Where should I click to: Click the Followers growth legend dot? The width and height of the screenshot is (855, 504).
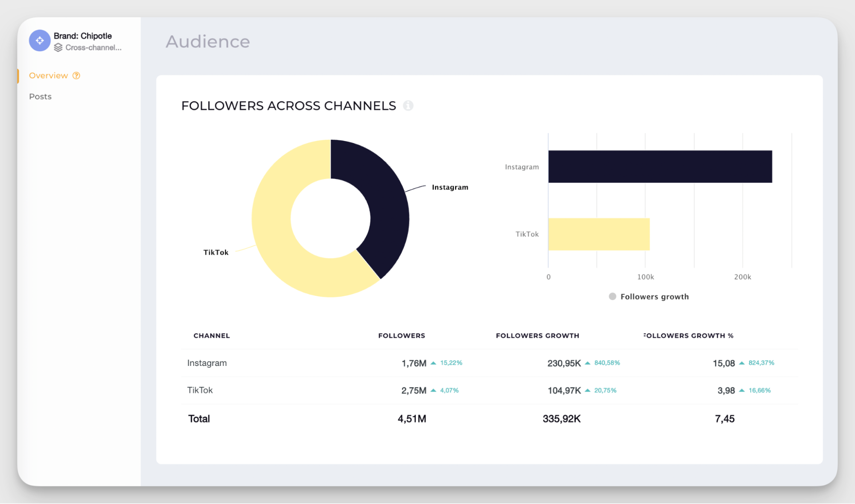(612, 297)
